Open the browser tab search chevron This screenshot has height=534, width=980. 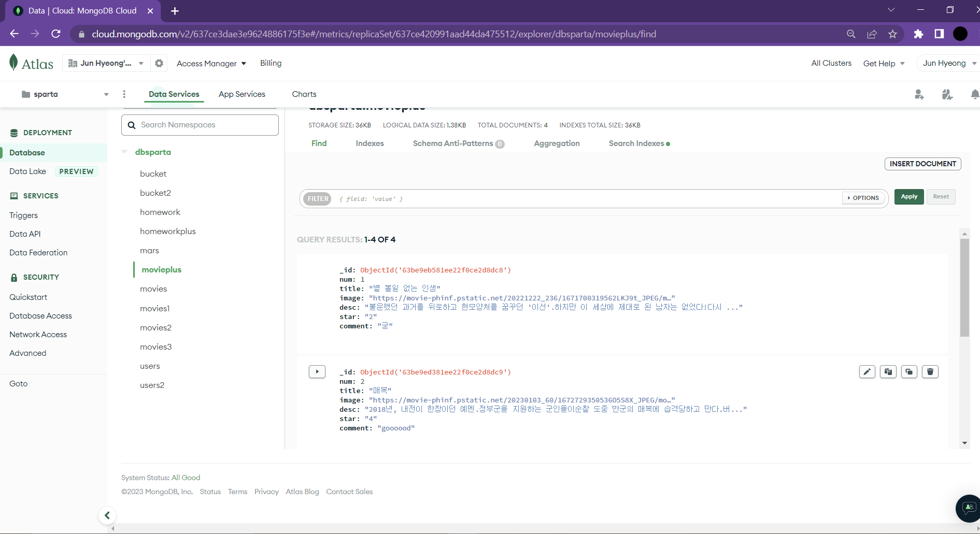891,10
